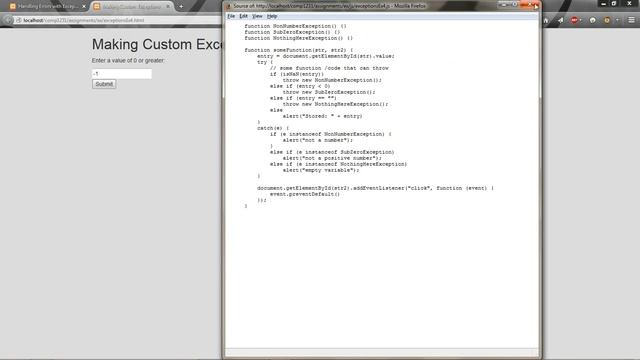Expand the dropdown beside orange extension icon
The image size is (640, 360).
point(617,20)
